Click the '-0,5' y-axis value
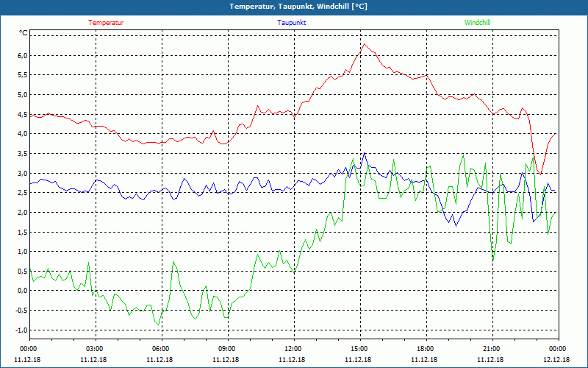The width and height of the screenshot is (588, 368). pyautogui.click(x=22, y=311)
